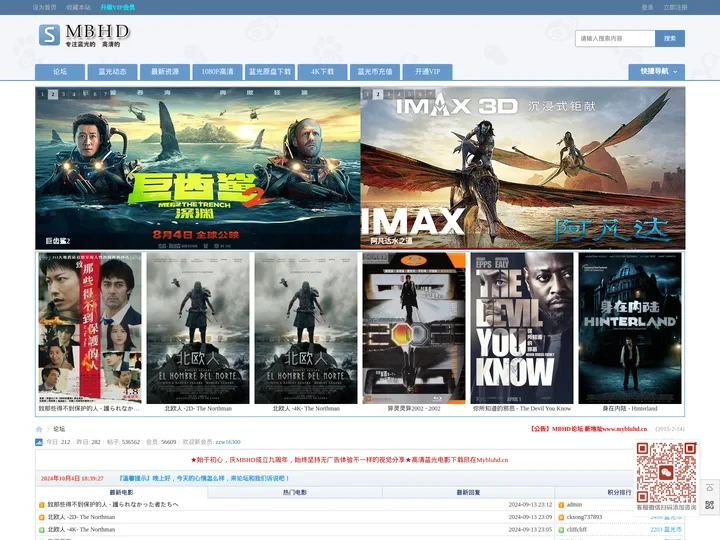Click the 北欧人 -2D- The Northman poster caption
This screenshot has height=540, width=720.
pyautogui.click(x=198, y=408)
